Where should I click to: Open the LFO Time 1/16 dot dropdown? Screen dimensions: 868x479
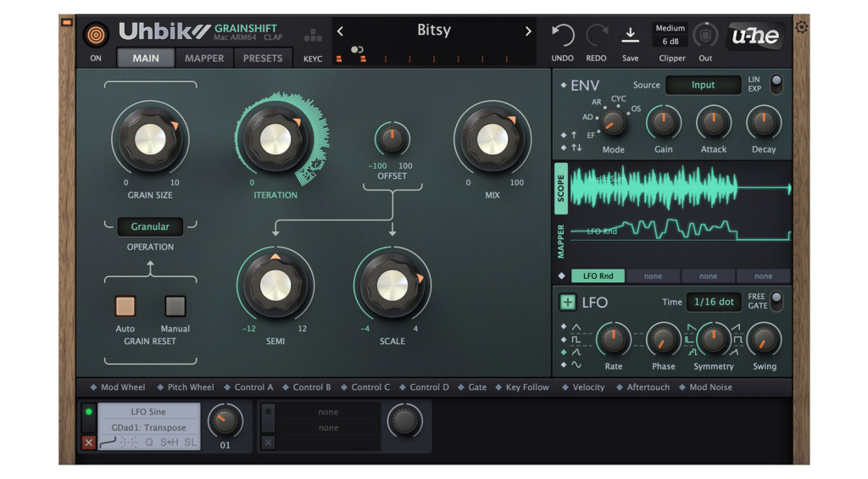pos(714,302)
